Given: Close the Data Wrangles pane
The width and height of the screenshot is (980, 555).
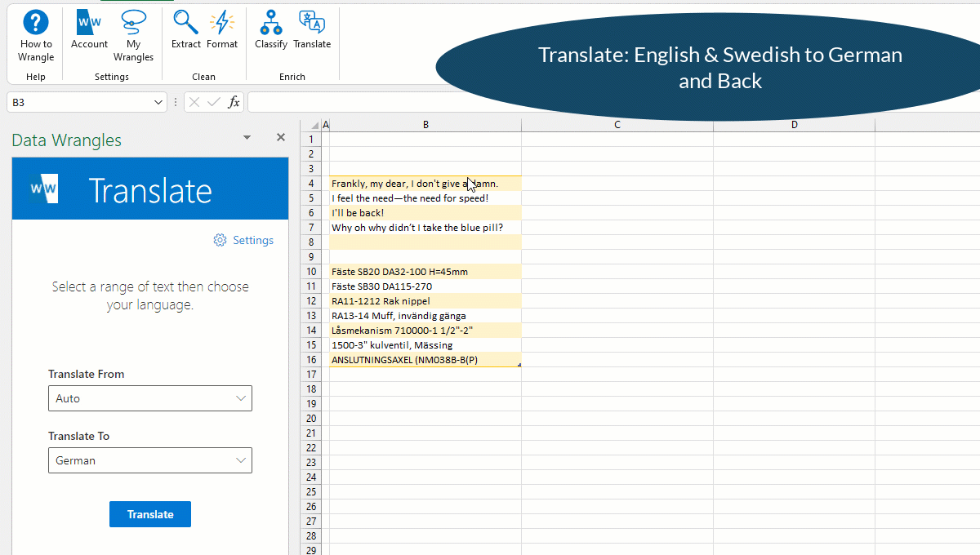Looking at the screenshot, I should 281,137.
